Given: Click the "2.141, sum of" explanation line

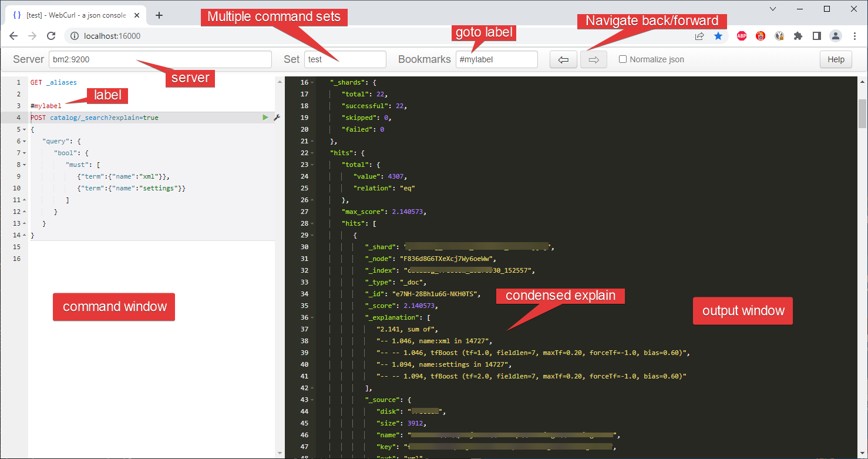Looking at the screenshot, I should [408, 329].
